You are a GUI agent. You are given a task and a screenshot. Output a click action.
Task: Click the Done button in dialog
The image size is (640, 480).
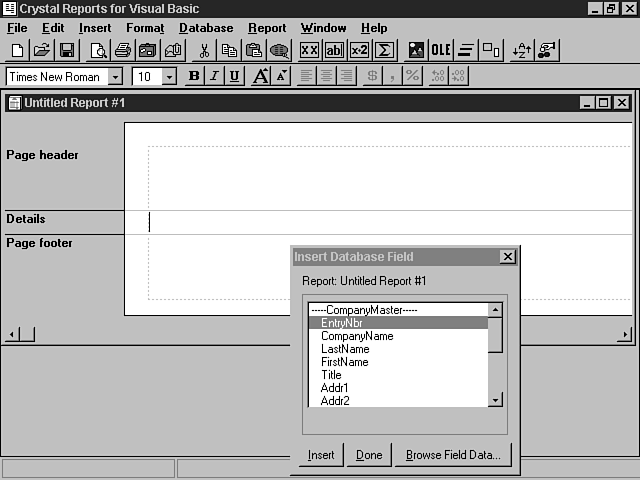(369, 455)
